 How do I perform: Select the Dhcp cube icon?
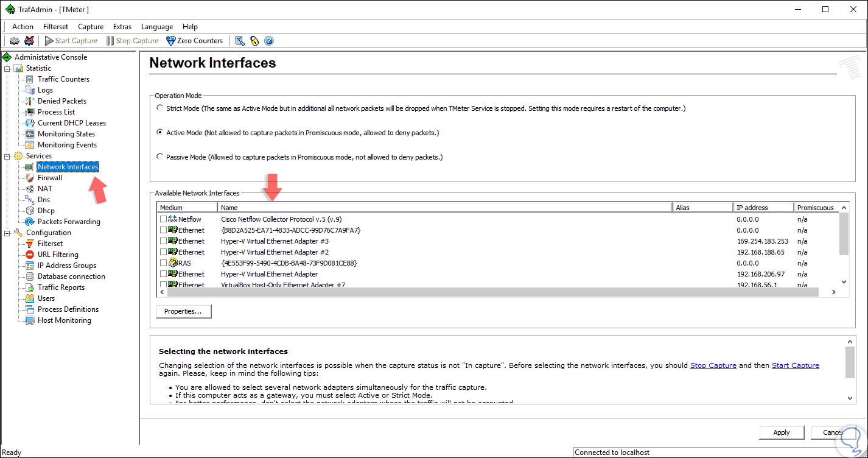click(30, 211)
